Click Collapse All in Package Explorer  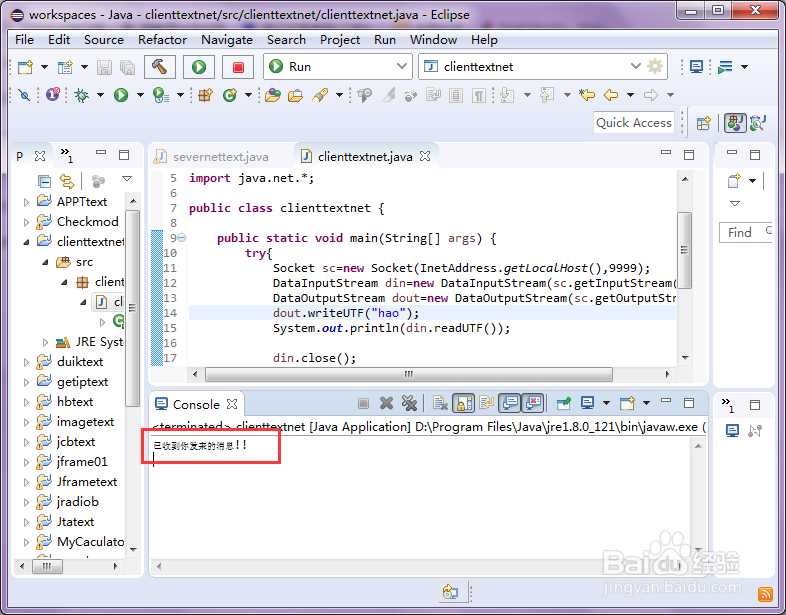coord(44,181)
